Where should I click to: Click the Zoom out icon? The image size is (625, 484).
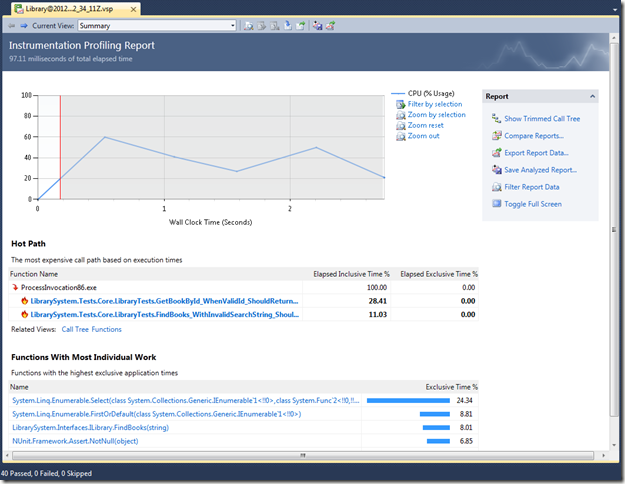401,136
